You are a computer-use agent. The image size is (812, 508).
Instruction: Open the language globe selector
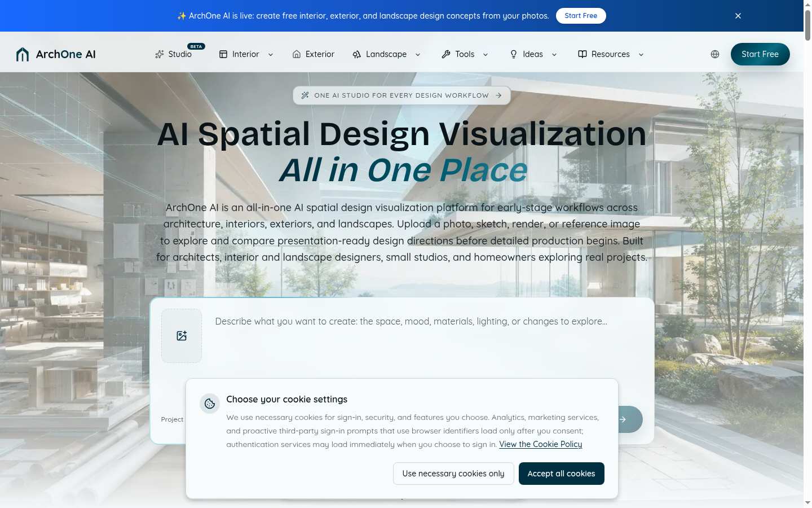pos(715,54)
